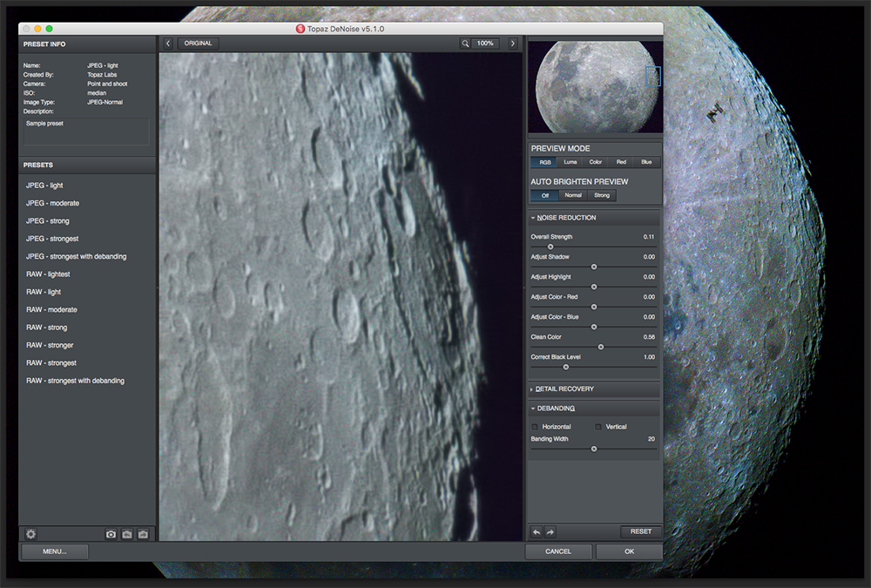Open the MENU... button
The width and height of the screenshot is (871, 588).
(54, 551)
